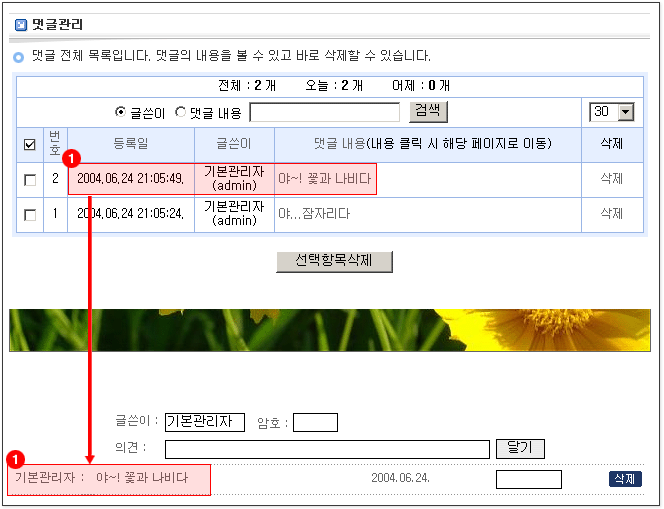
Task: Delete comment row 1 via 삭제 link
Action: click(x=611, y=213)
